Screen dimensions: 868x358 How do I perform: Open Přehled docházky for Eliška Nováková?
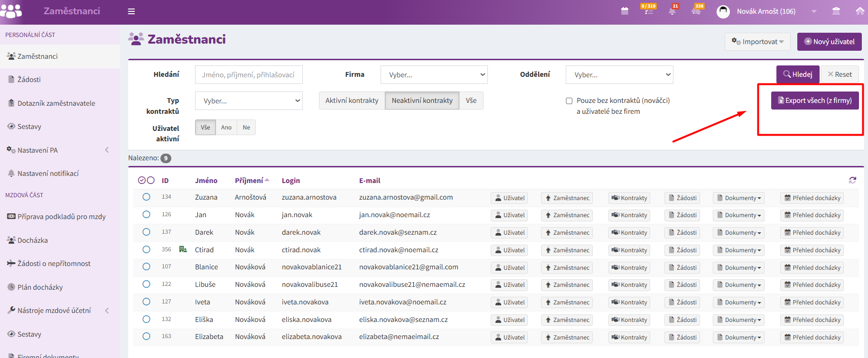tap(812, 320)
